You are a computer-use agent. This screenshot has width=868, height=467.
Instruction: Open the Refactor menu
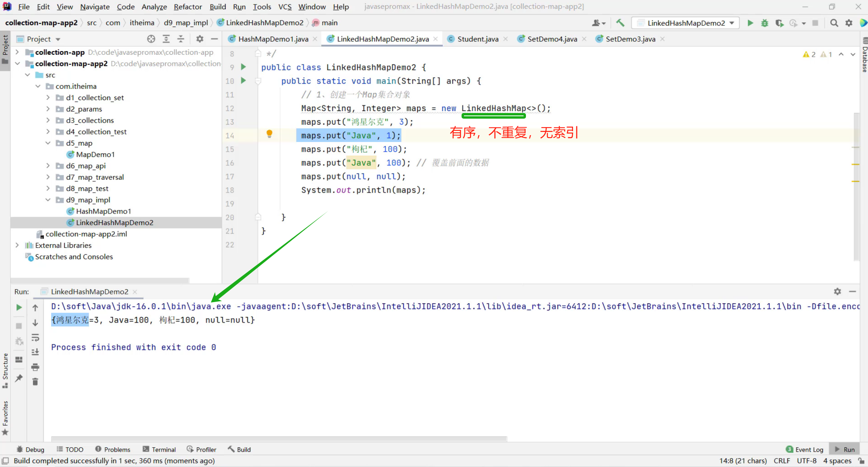tap(188, 7)
